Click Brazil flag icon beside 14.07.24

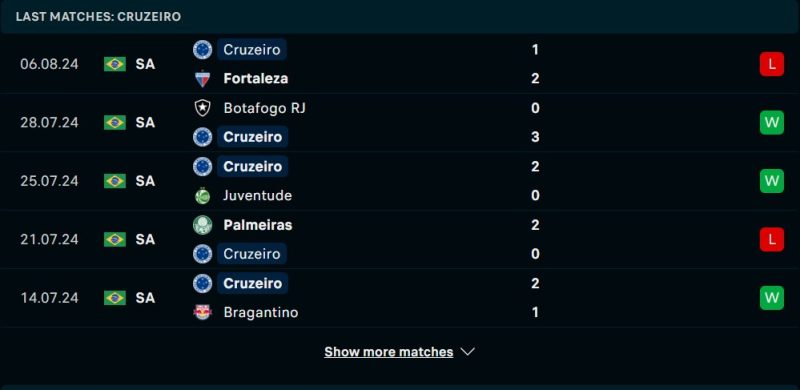coord(115,298)
